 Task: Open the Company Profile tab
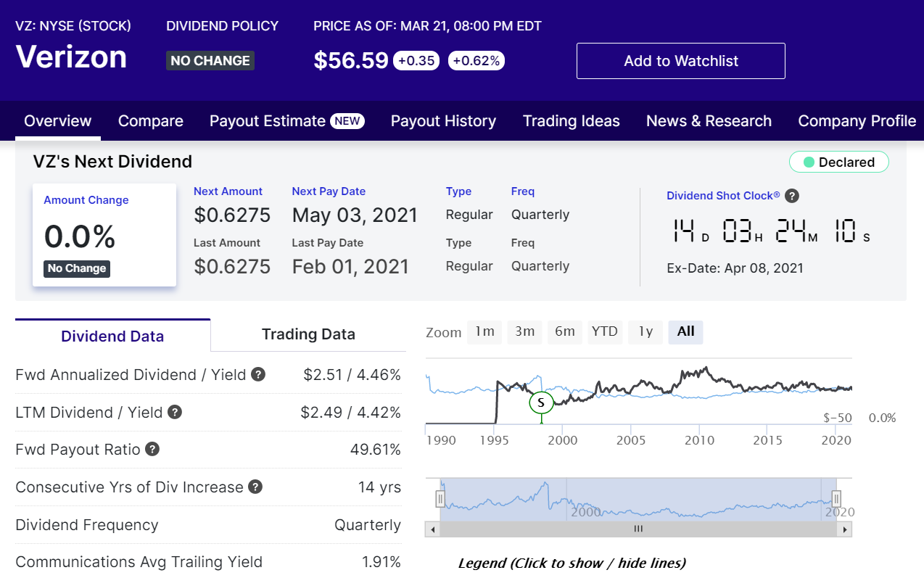click(857, 121)
